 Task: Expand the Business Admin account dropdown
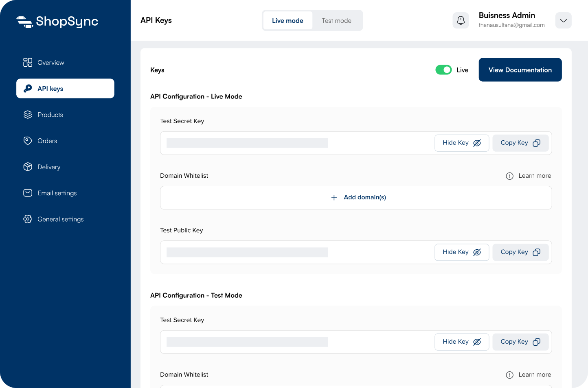pyautogui.click(x=563, y=20)
